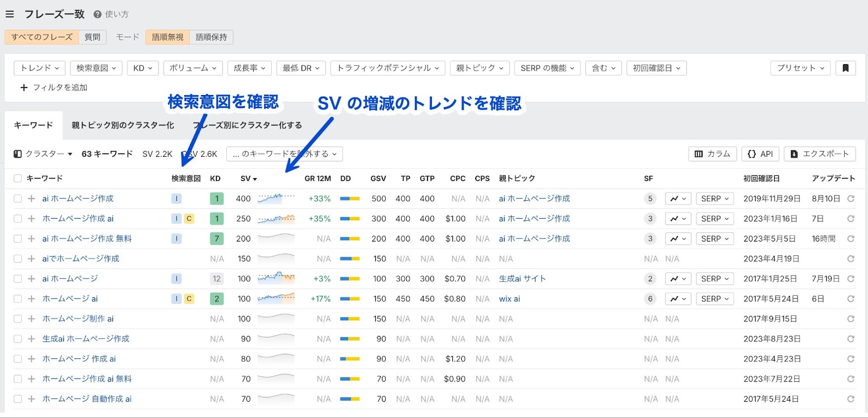Open the トレンド filter dropdown
868x418 pixels.
[40, 68]
